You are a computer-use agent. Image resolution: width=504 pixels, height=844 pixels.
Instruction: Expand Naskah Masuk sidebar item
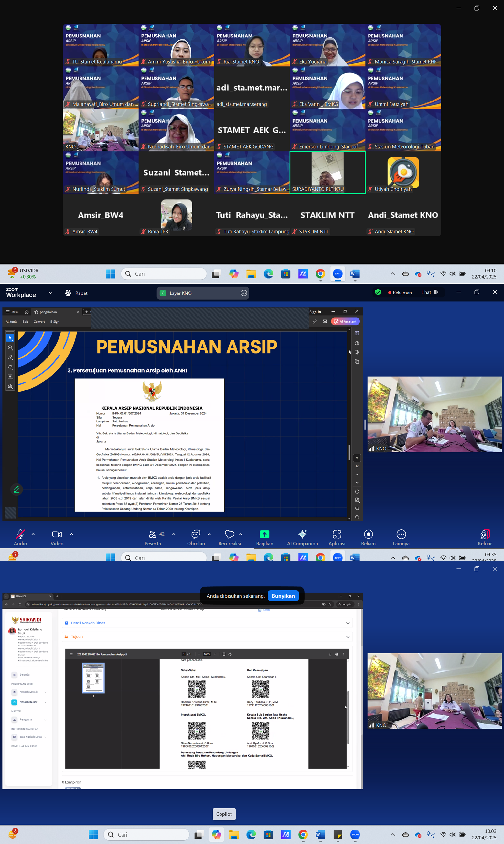coord(29,692)
